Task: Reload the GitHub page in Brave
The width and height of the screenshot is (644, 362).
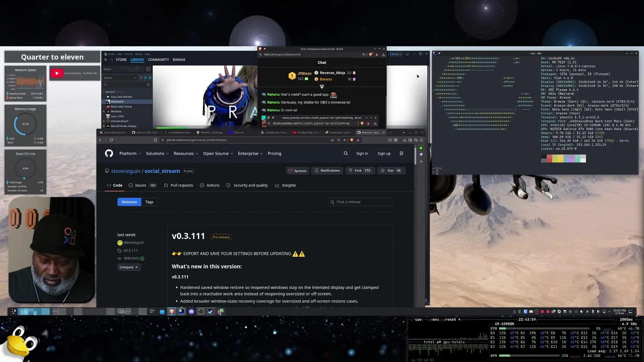Action: pyautogui.click(x=111, y=140)
